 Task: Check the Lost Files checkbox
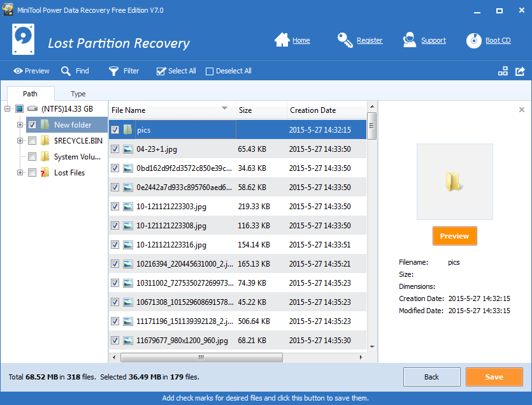(32, 172)
